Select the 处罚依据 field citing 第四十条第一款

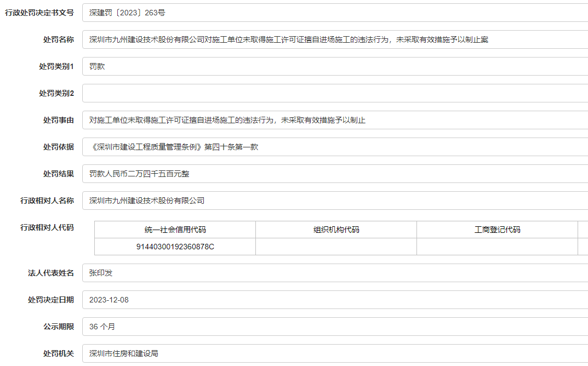click(x=335, y=147)
